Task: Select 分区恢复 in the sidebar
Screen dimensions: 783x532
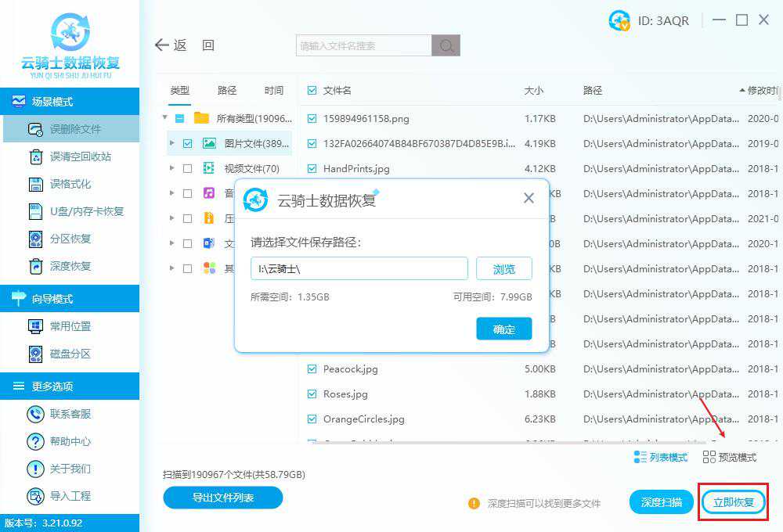Action: 70,238
